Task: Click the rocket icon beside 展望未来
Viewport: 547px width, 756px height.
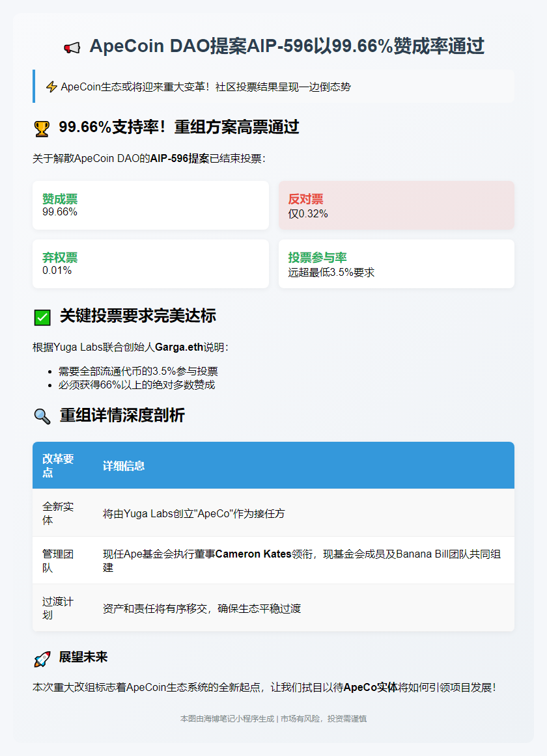Action: (x=42, y=658)
